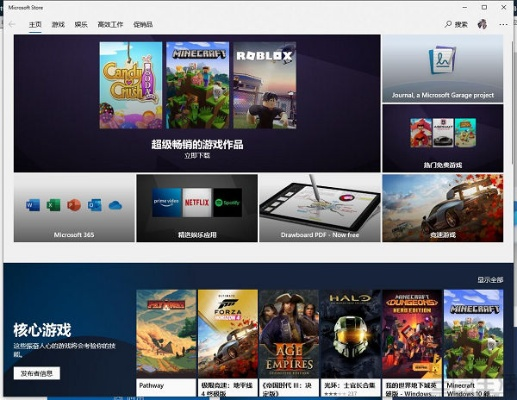Screen dimensions: 517x400
Task: Click the vertical scrollbar thumb
Action: 513,102
